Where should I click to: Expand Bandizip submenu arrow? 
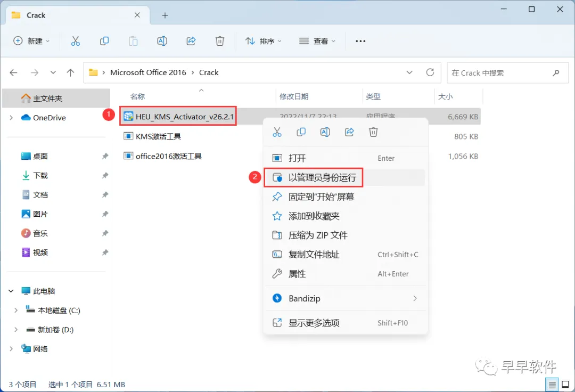(x=415, y=298)
